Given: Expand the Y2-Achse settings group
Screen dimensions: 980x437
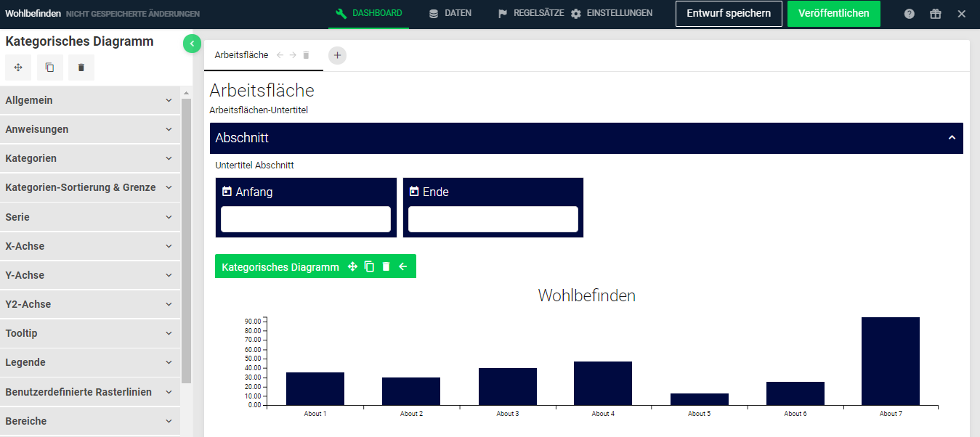Looking at the screenshot, I should [x=90, y=304].
